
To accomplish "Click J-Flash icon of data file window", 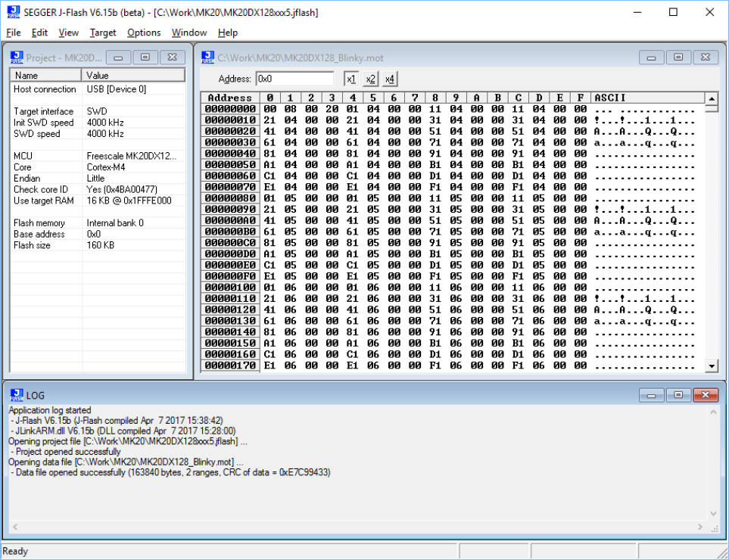I will [x=208, y=58].
